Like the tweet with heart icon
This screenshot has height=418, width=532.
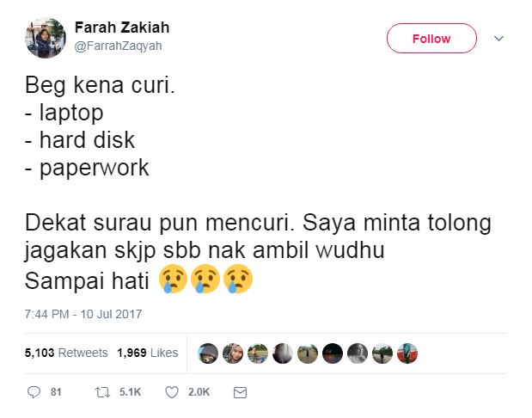(172, 392)
